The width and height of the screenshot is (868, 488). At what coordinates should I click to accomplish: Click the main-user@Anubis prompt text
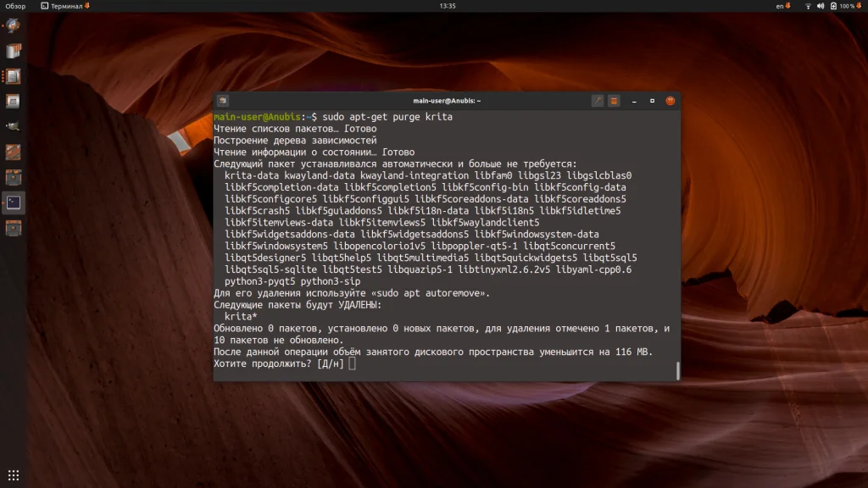[x=258, y=117]
